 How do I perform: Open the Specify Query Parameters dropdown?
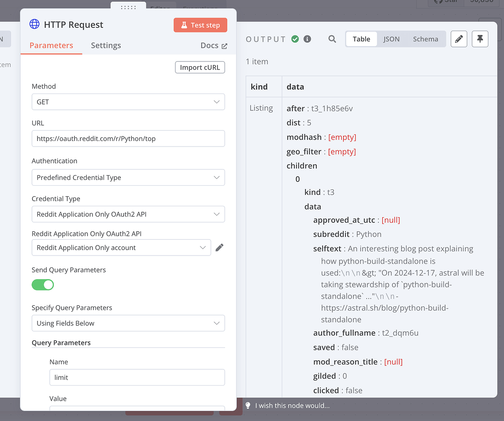128,323
